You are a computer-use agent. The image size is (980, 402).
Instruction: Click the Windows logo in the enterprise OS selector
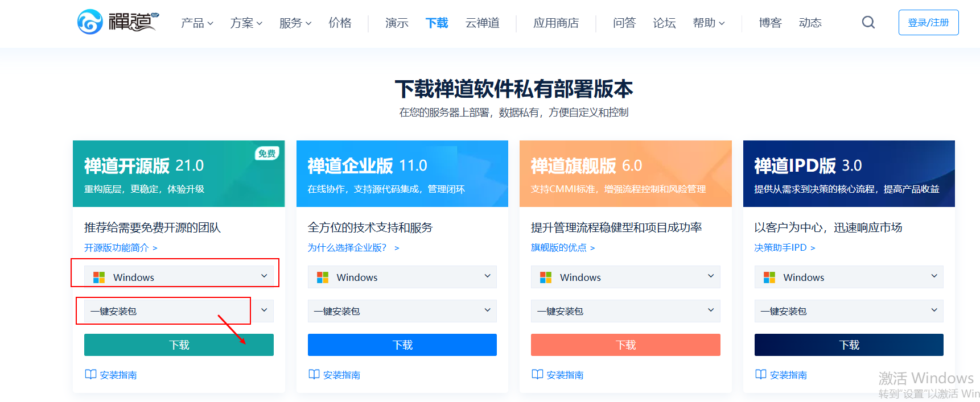tap(323, 277)
